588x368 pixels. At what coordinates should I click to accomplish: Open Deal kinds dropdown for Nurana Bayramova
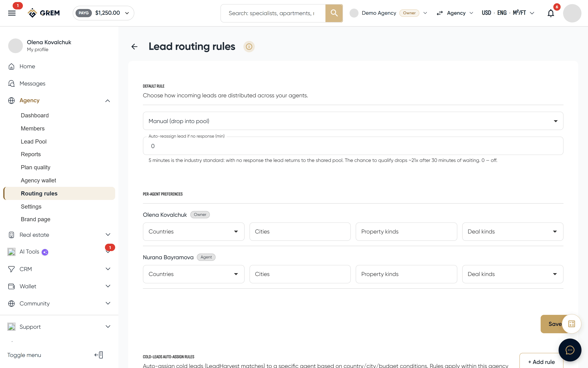(512, 274)
